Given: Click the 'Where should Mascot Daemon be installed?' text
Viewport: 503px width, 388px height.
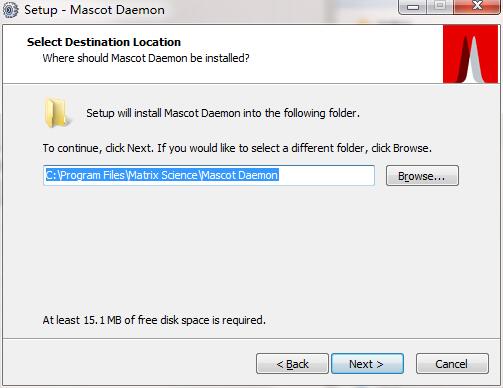Looking at the screenshot, I should coord(146,58).
